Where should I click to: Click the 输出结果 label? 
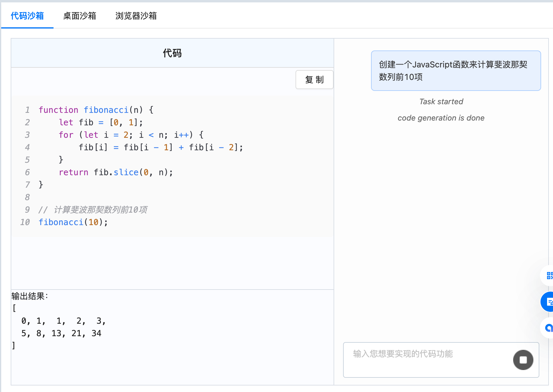30,296
